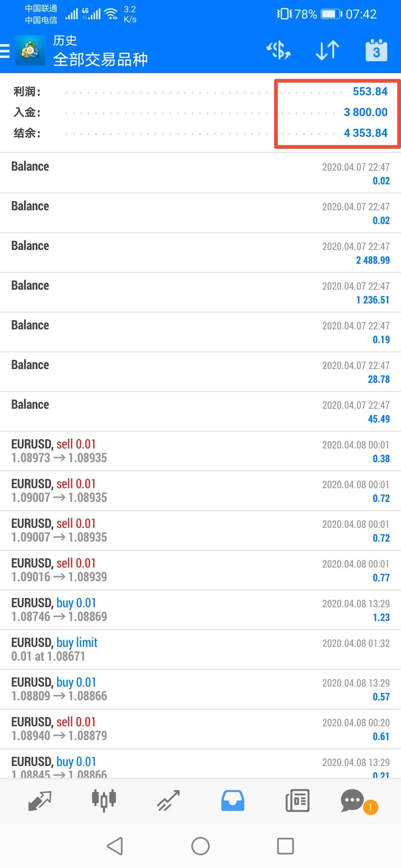
Task: Switch to the Quotes tab icon
Action: (40, 800)
